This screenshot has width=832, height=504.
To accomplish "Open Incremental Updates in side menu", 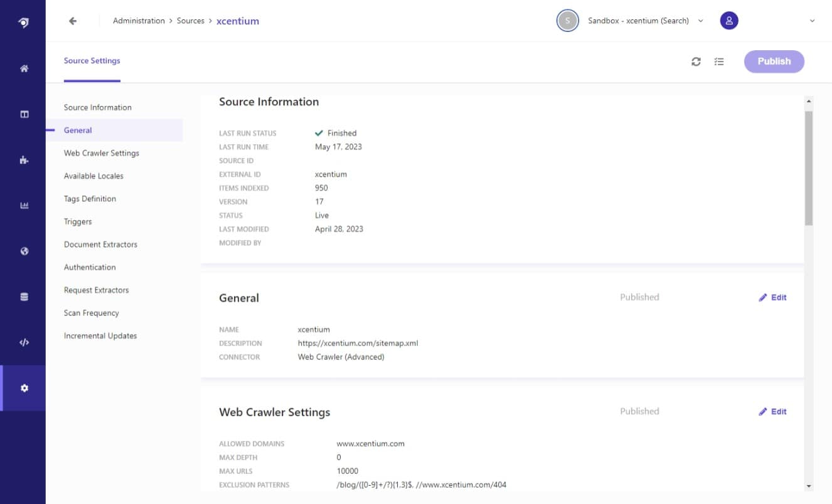I will pyautogui.click(x=100, y=336).
